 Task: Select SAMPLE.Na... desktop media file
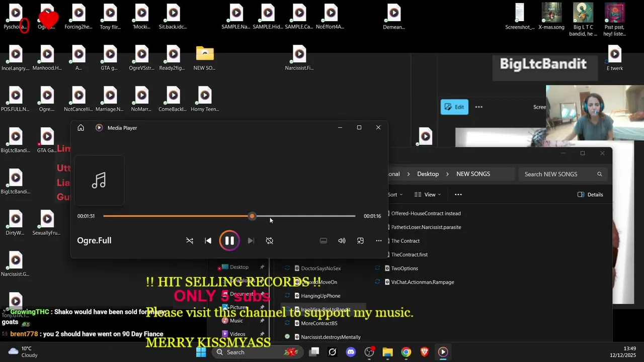236,17
